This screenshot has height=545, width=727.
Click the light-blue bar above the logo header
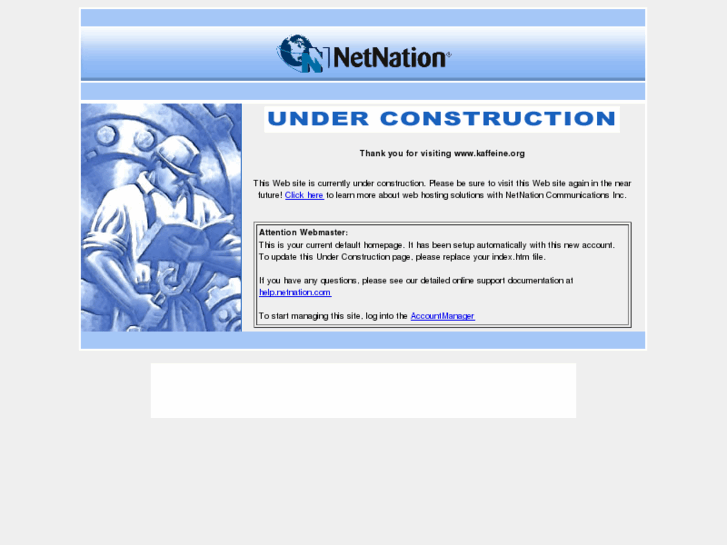coord(363,18)
